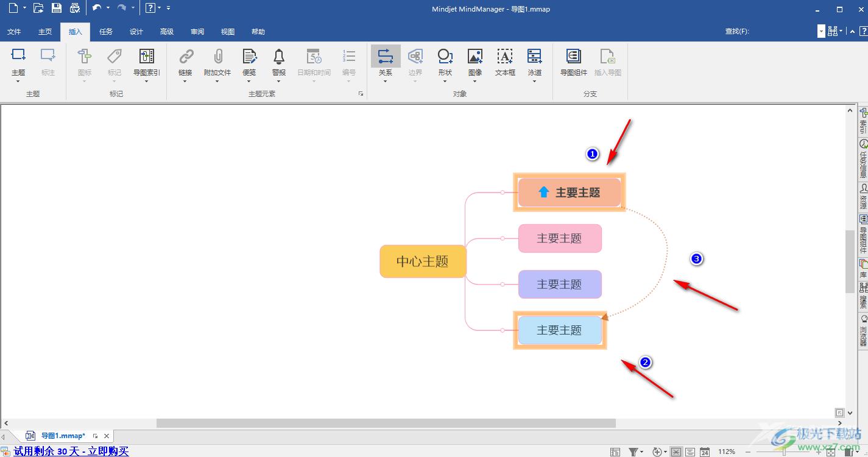Screen dimensions: 868x457
Task: Click the fit map to window icon
Action: coord(831,452)
